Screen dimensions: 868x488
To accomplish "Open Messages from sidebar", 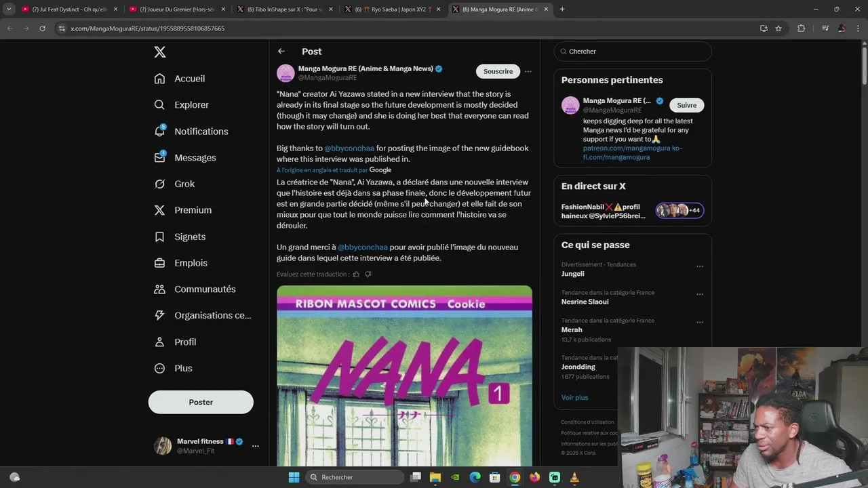I will pyautogui.click(x=185, y=158).
